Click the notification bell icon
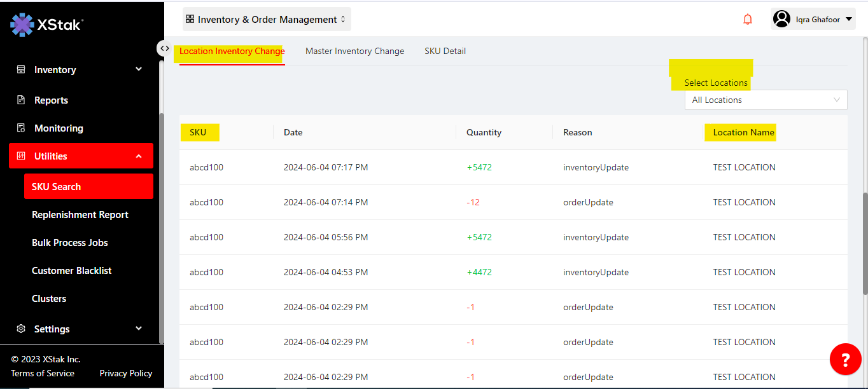This screenshot has height=389, width=868. (748, 19)
